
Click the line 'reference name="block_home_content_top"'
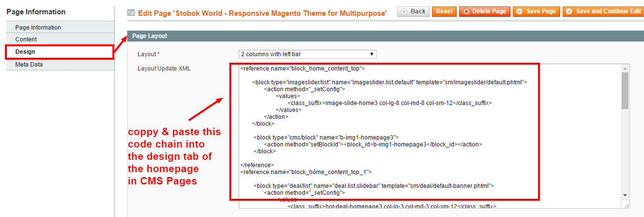302,69
